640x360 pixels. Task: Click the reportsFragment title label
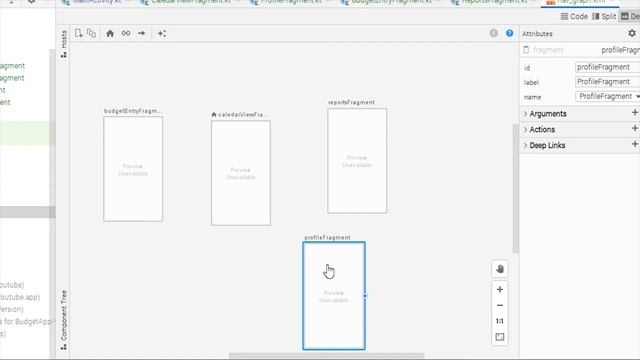351,102
